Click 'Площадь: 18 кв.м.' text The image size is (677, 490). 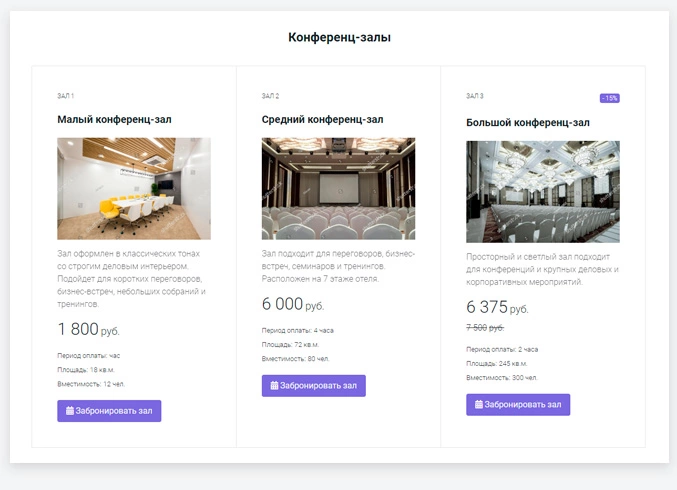86,370
